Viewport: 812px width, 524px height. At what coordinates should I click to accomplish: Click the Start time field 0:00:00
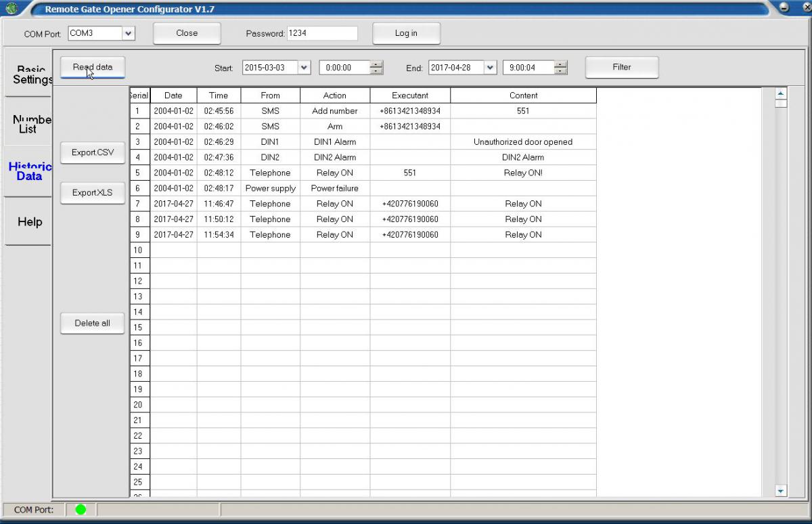click(x=344, y=68)
